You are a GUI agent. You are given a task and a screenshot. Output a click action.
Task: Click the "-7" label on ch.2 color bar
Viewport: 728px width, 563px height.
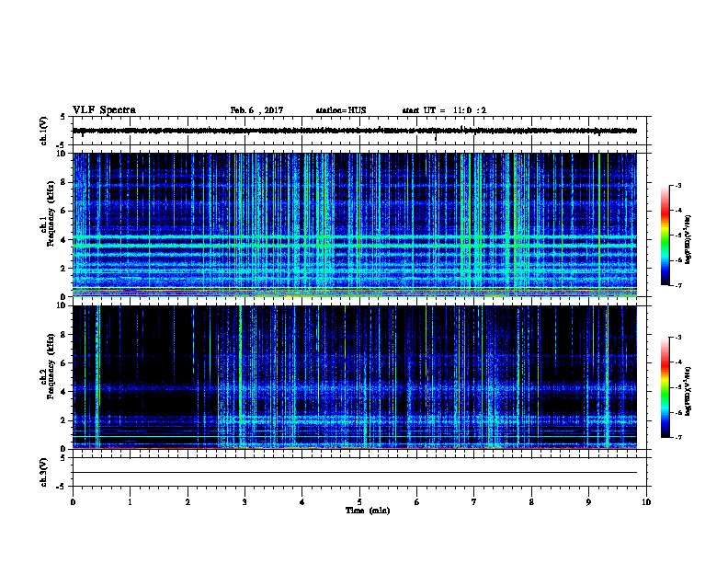tap(678, 438)
